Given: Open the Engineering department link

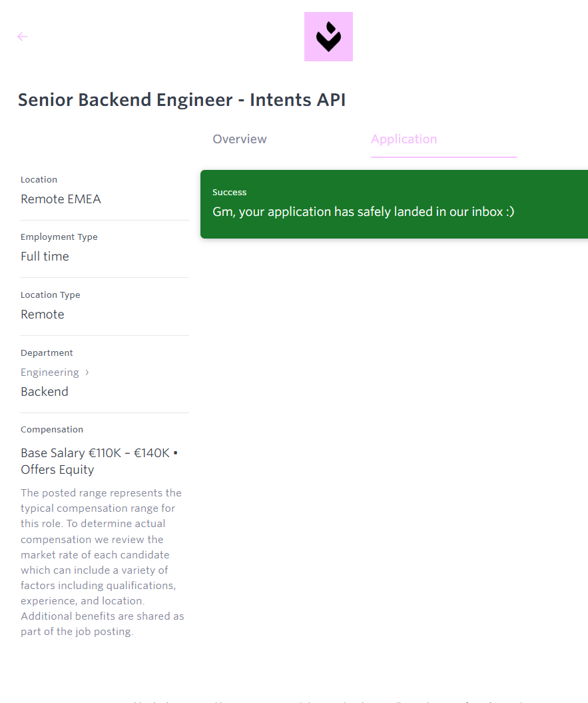Looking at the screenshot, I should [50, 372].
